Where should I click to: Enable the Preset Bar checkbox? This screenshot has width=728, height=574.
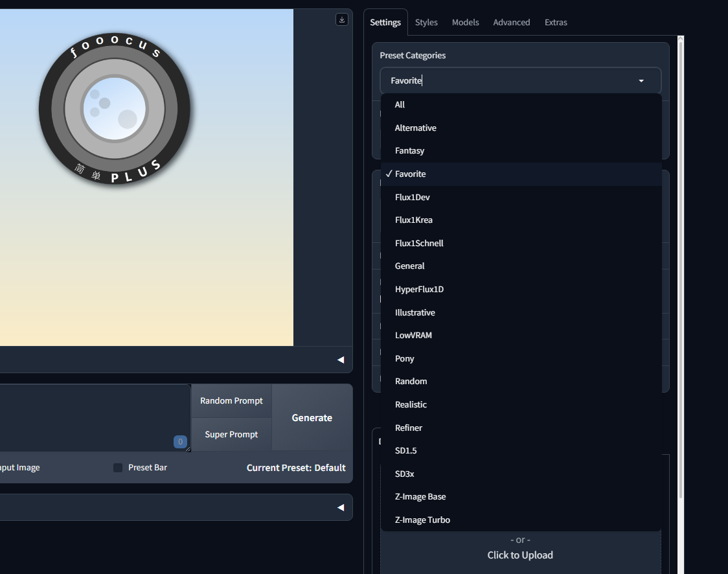click(x=118, y=468)
